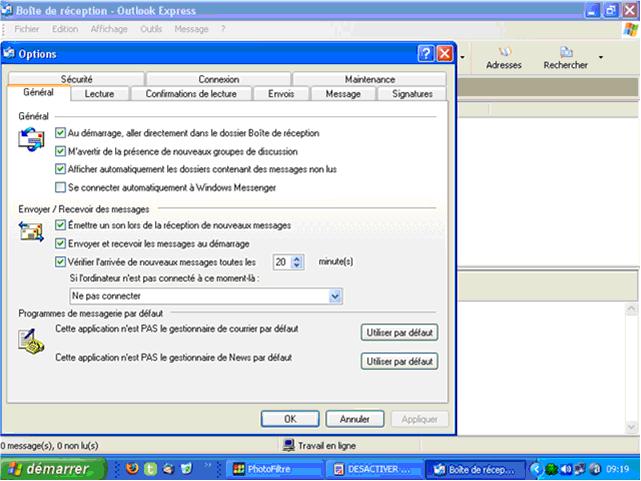
Task: Toggle 'Vérifier l'arrivée de nouveaux messages' checkbox
Action: 60,262
